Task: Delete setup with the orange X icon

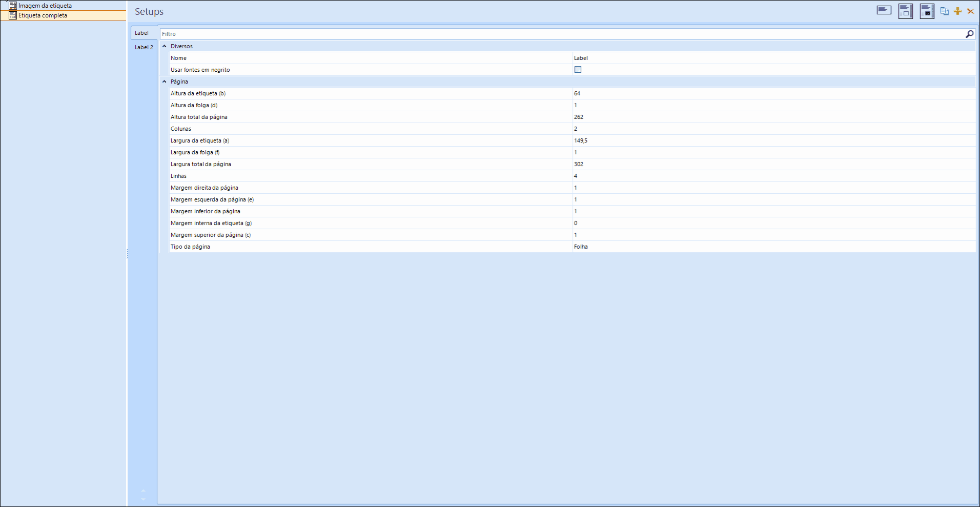Action: pyautogui.click(x=970, y=11)
